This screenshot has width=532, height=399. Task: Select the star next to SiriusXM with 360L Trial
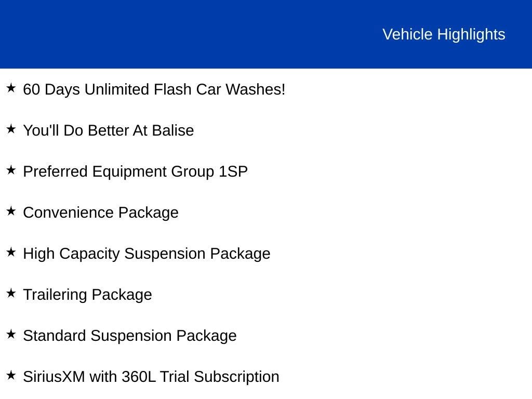[x=11, y=376]
